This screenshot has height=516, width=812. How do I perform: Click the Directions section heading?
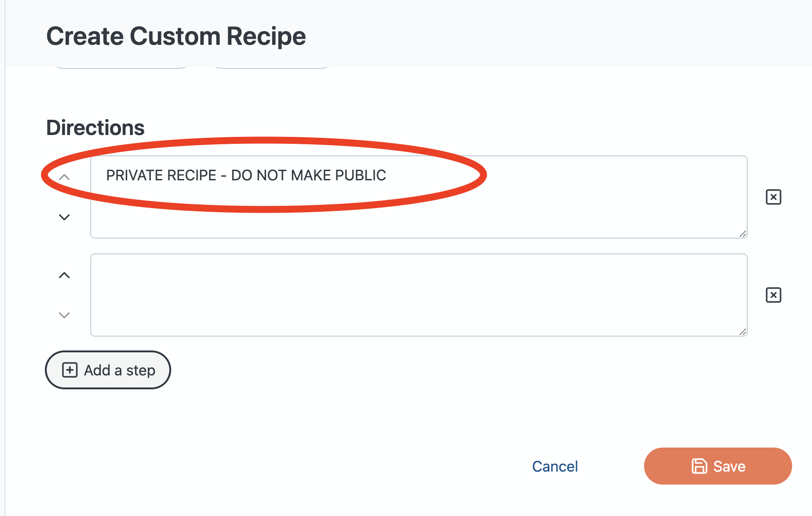tap(95, 128)
